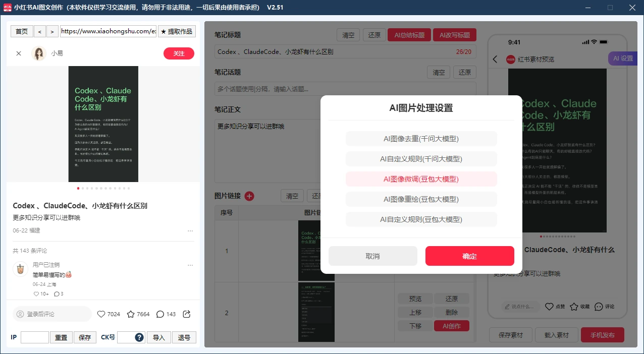Select AI自定义规则(千问大模型) option

pos(421,159)
